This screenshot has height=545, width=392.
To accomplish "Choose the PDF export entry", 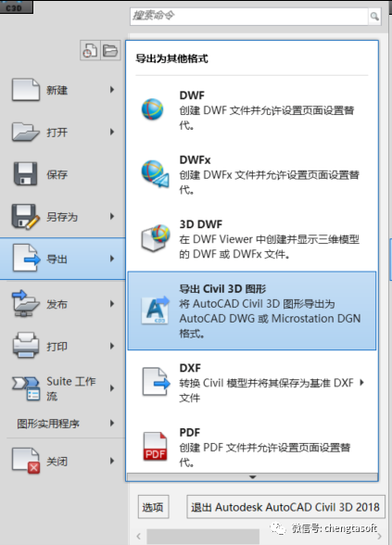I will click(252, 447).
